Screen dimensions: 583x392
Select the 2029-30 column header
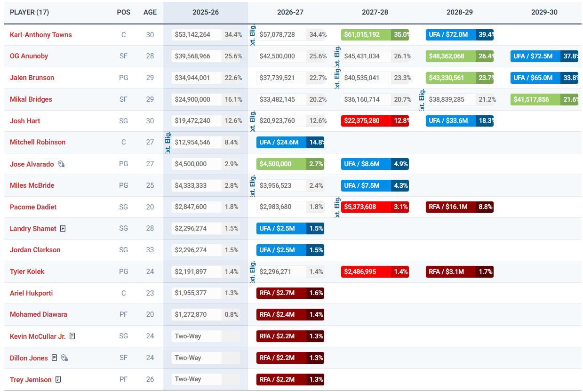tap(544, 12)
